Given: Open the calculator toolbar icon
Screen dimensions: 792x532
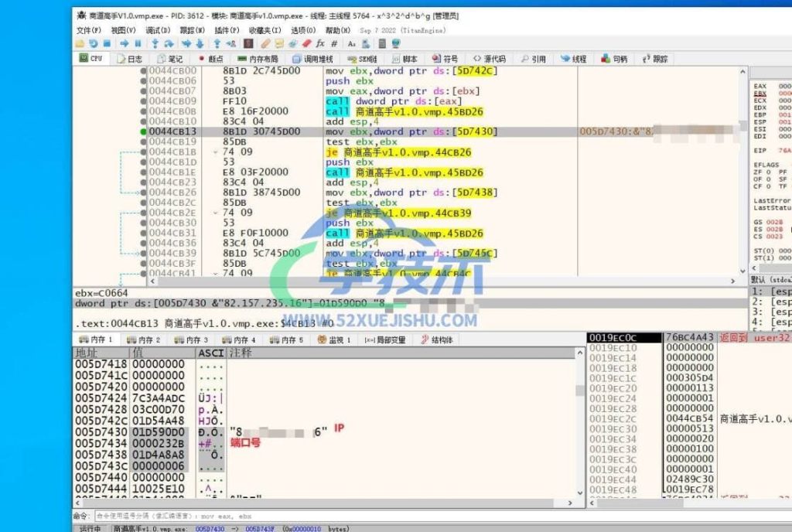Looking at the screenshot, I should pos(381,43).
